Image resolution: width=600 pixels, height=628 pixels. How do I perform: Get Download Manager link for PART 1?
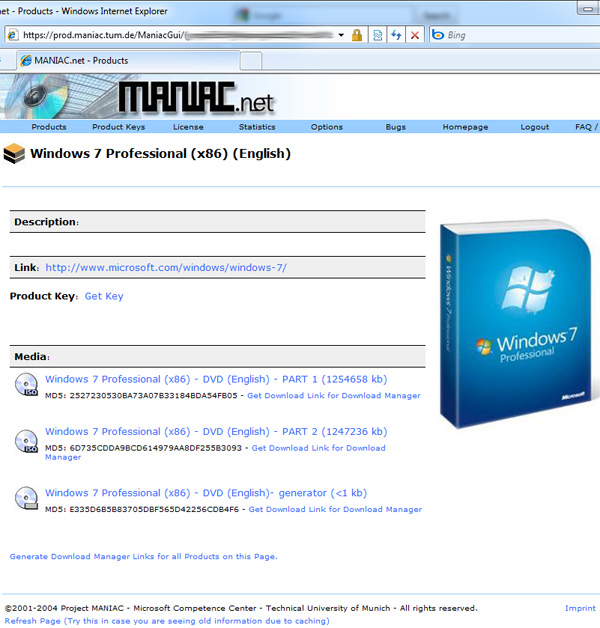(334, 396)
